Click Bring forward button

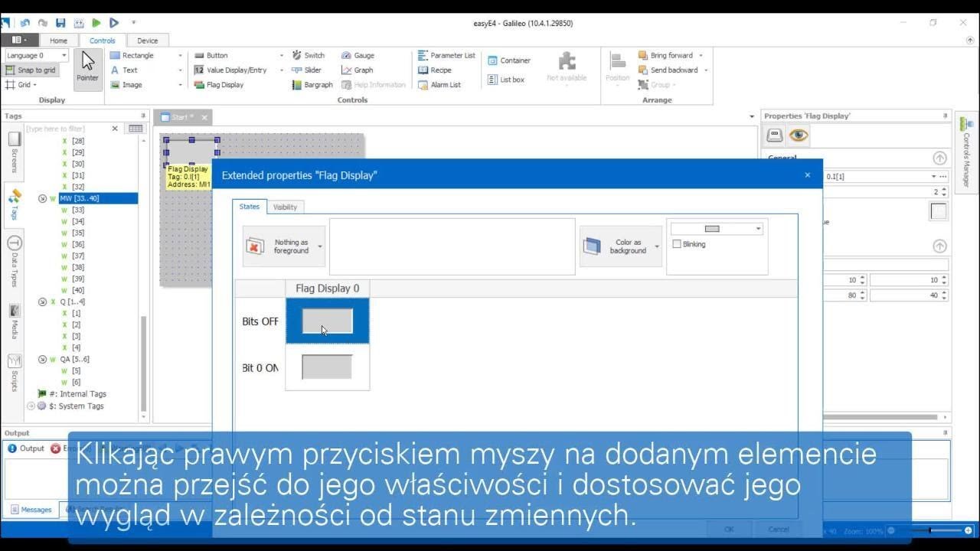point(665,55)
